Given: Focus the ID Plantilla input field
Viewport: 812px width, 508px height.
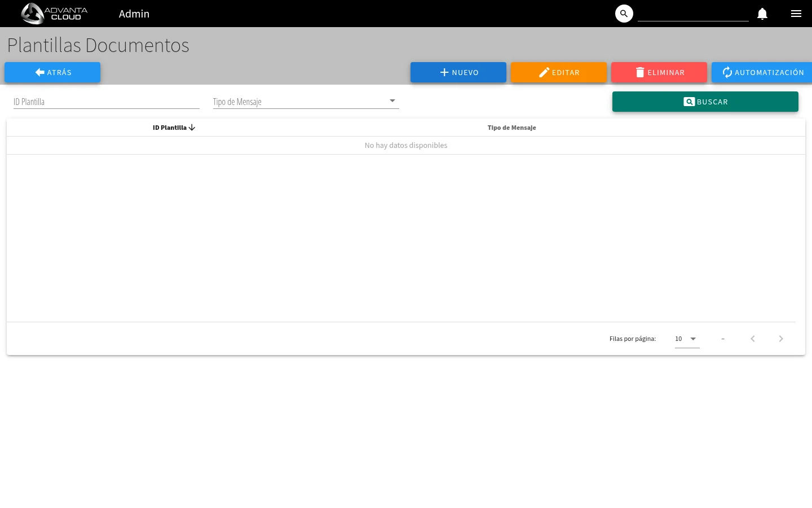Looking at the screenshot, I should 107,102.
